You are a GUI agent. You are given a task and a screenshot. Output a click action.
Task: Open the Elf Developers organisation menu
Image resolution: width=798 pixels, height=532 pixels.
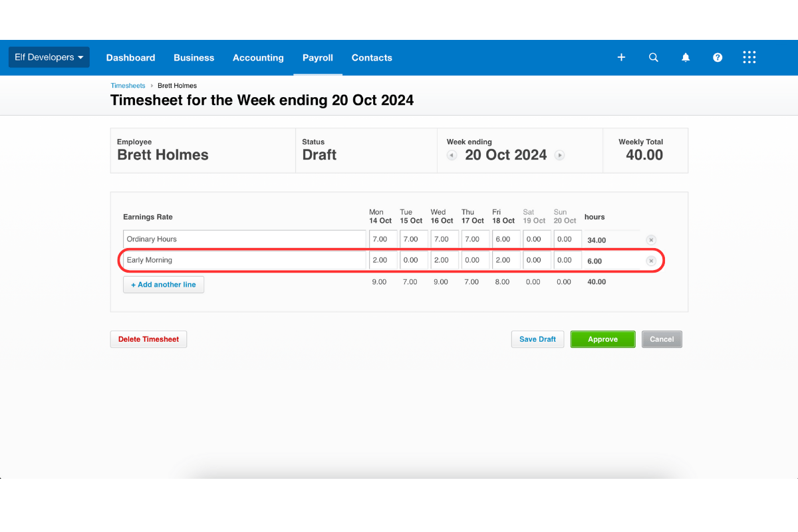(x=49, y=57)
